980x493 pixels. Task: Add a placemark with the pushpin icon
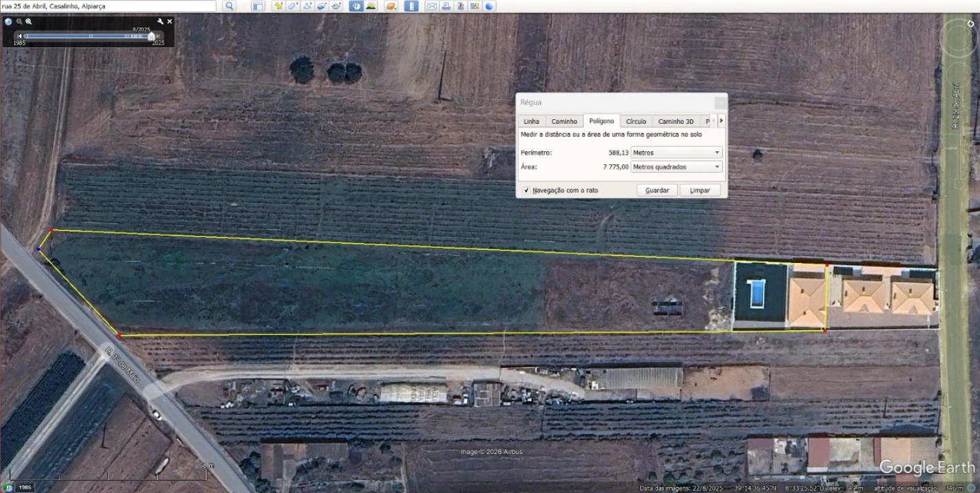(x=278, y=6)
